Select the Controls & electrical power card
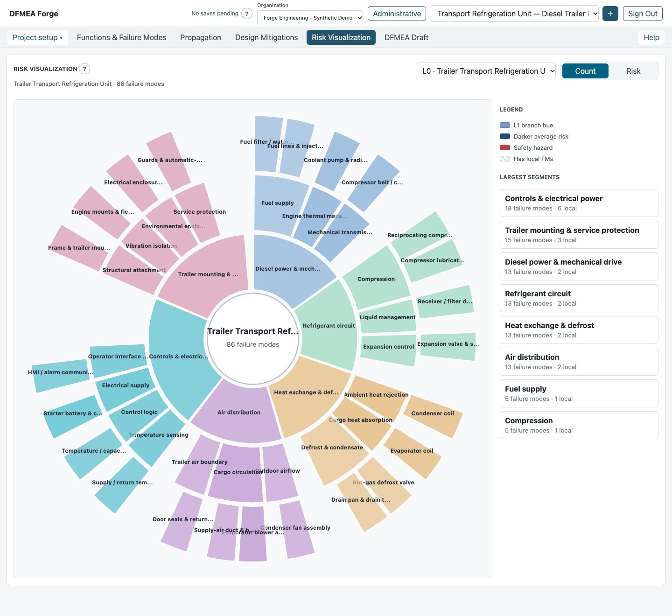This screenshot has width=672, height=616. [579, 203]
